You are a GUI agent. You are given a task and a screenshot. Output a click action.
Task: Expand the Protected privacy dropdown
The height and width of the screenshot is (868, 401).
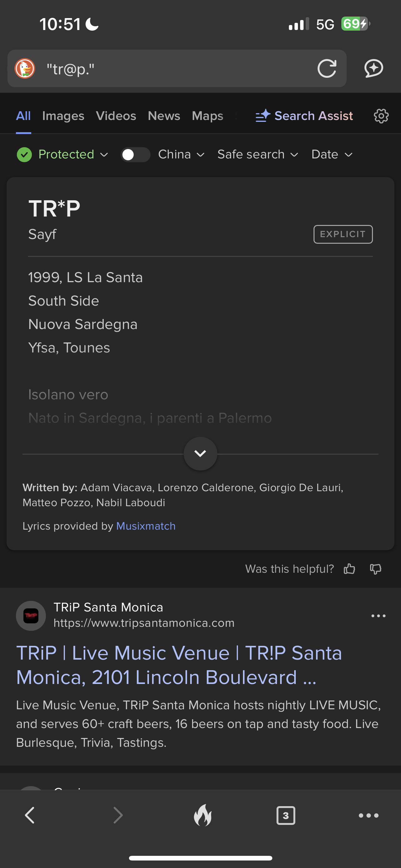click(x=63, y=155)
